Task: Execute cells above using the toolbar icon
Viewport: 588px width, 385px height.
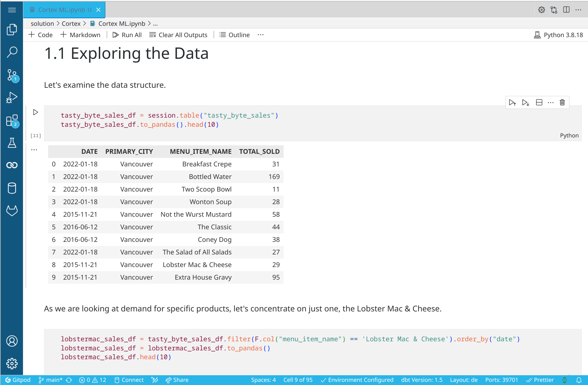Action: (513, 102)
